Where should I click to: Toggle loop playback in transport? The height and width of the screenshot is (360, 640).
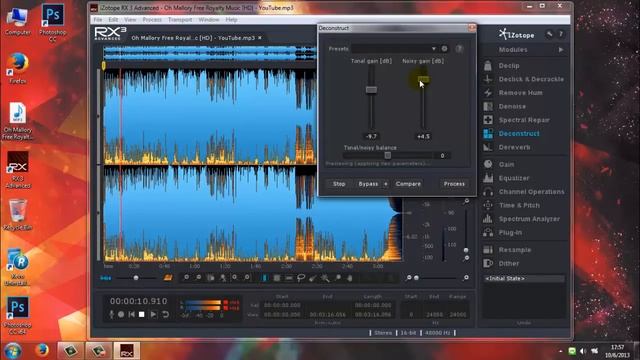[165, 314]
